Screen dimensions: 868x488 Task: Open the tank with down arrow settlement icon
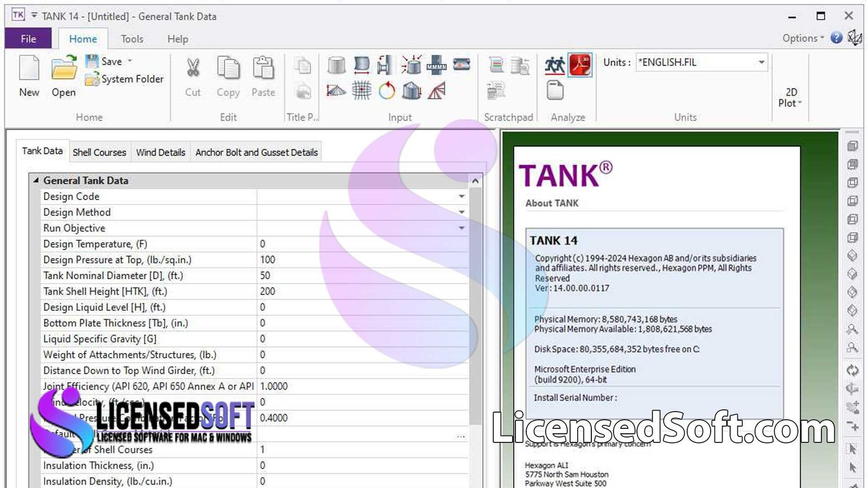pyautogui.click(x=412, y=91)
